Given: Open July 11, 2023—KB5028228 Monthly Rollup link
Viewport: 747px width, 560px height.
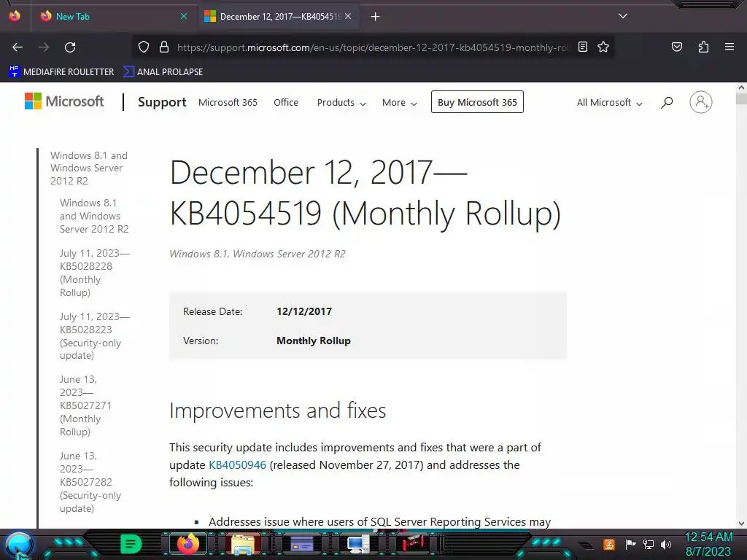Looking at the screenshot, I should 95,273.
